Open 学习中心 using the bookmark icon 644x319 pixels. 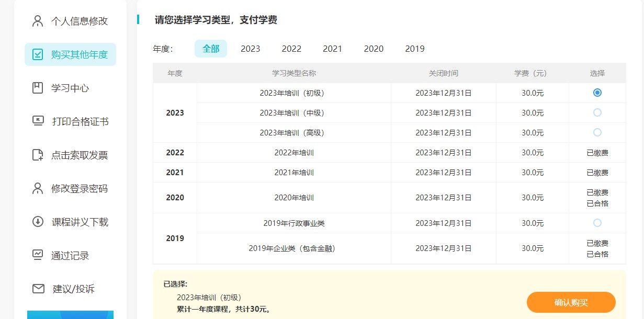(37, 87)
